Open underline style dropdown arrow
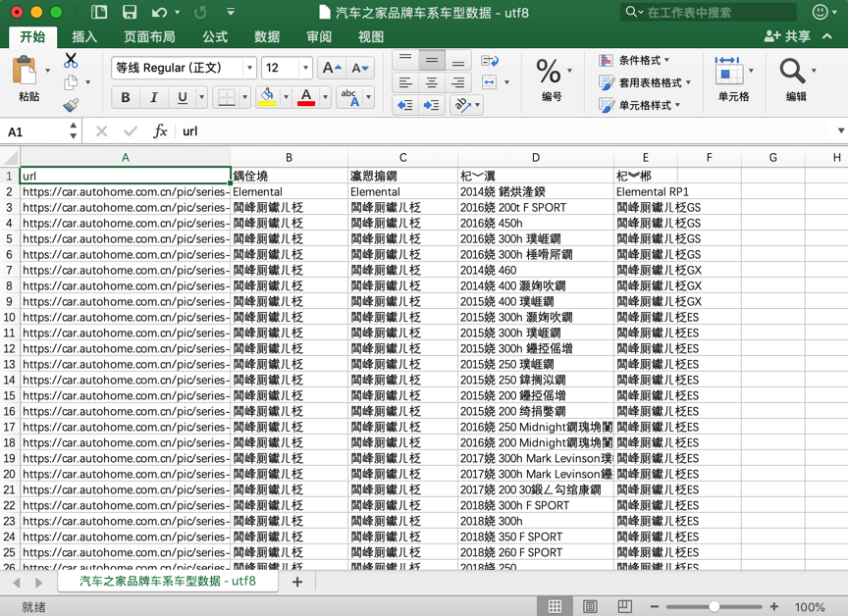The image size is (848, 616). (x=202, y=97)
